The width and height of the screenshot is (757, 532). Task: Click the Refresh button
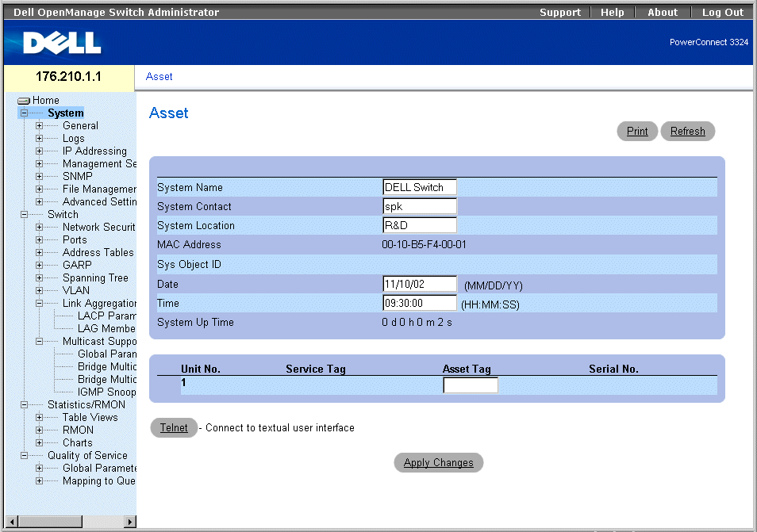pos(687,131)
